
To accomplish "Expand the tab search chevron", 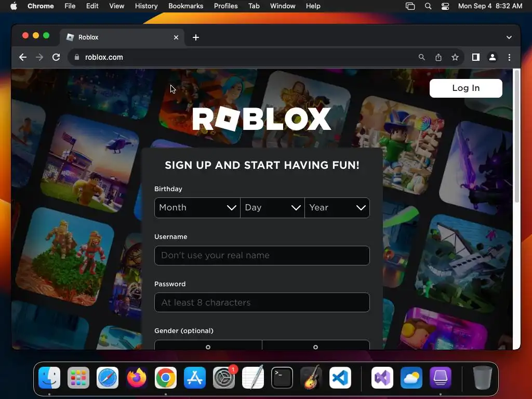I will pyautogui.click(x=509, y=37).
